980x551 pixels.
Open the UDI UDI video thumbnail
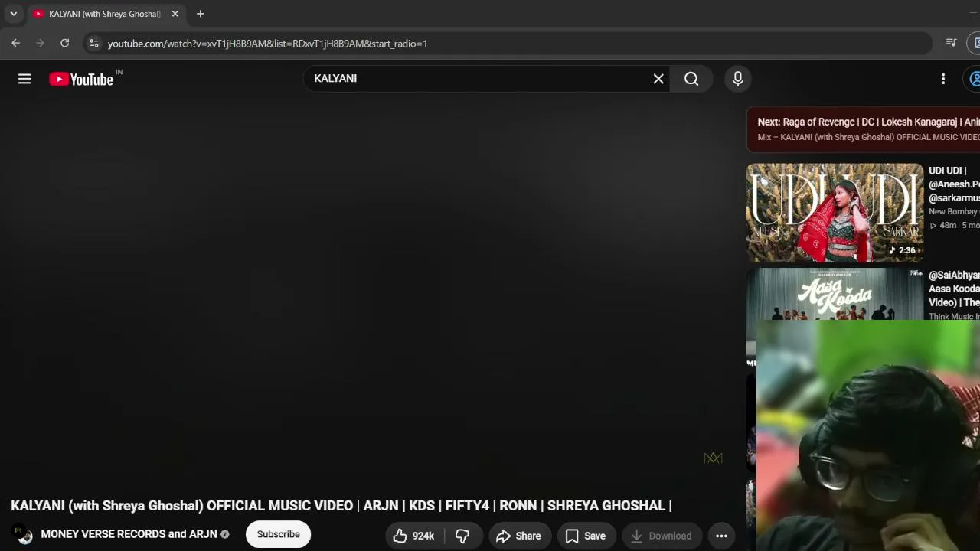click(x=835, y=213)
